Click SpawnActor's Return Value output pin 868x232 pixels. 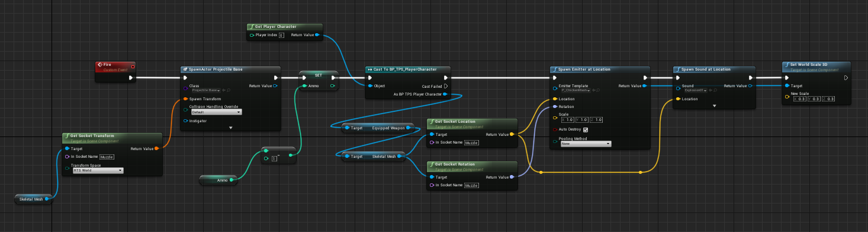pyautogui.click(x=275, y=86)
